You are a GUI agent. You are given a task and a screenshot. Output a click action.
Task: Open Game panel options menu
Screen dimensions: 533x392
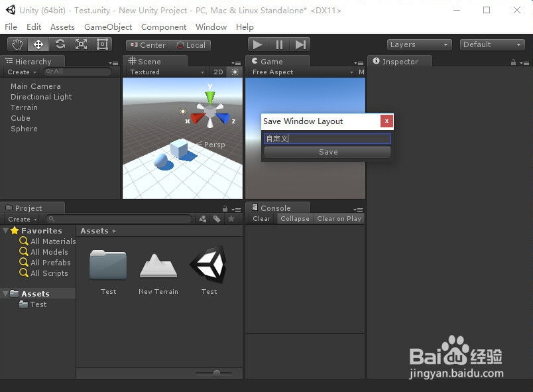pyautogui.click(x=359, y=63)
